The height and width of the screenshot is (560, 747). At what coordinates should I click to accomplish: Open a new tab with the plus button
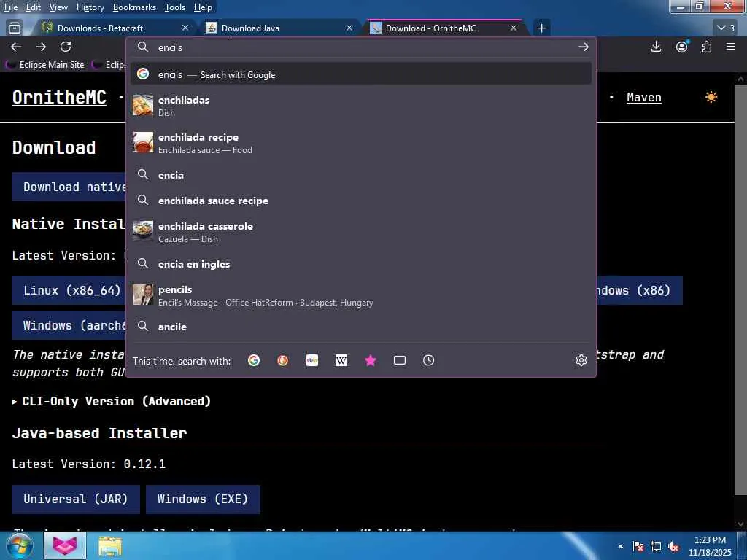pyautogui.click(x=542, y=28)
